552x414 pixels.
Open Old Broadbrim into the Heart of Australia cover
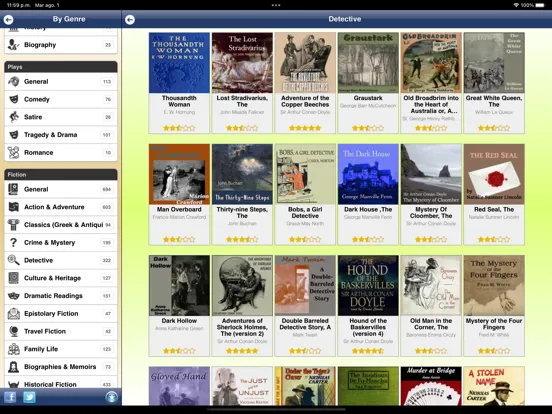click(431, 63)
